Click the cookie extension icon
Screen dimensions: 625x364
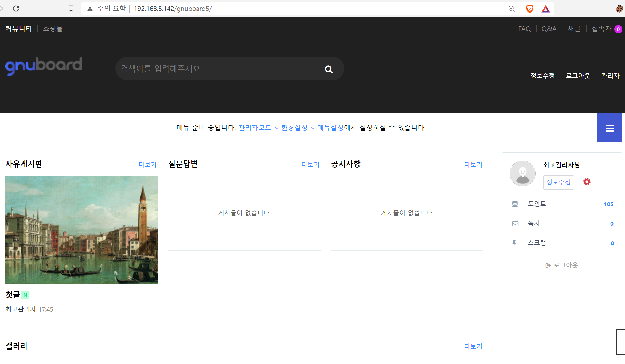619,9
